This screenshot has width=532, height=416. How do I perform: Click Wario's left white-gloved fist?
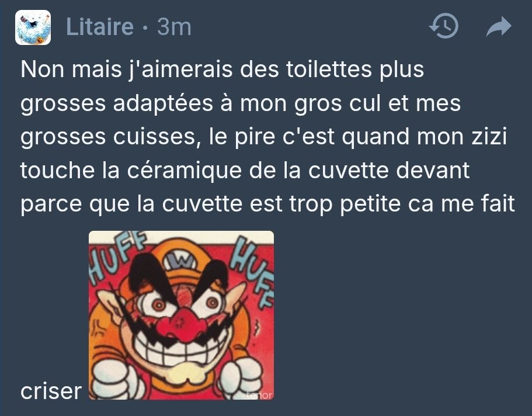click(112, 379)
